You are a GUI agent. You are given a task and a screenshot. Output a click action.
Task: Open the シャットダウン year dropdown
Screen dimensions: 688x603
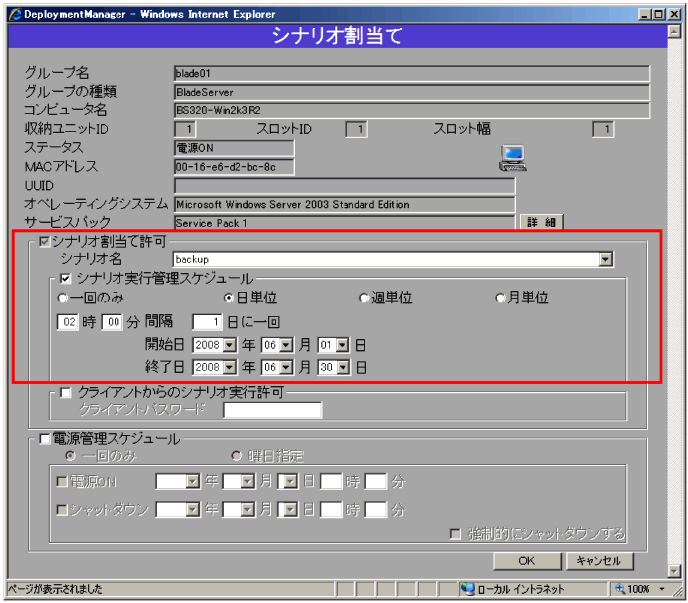pyautogui.click(x=193, y=510)
